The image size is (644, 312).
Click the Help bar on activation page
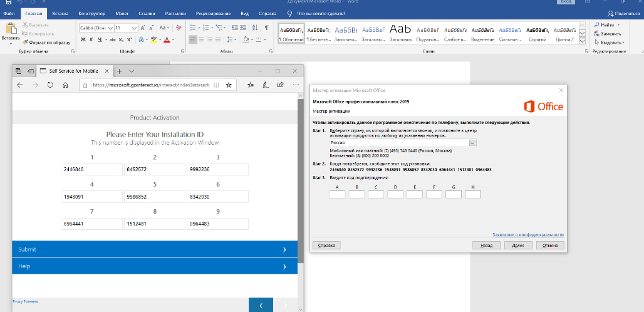(x=155, y=266)
